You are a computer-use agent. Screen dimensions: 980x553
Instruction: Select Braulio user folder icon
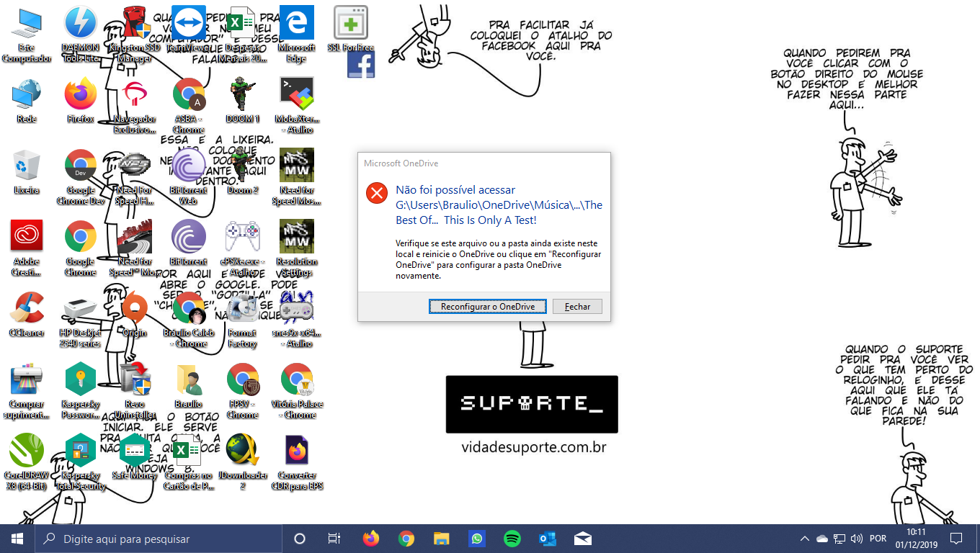(x=189, y=387)
